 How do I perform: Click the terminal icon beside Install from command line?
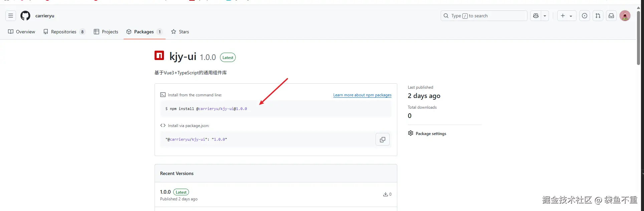point(163,95)
